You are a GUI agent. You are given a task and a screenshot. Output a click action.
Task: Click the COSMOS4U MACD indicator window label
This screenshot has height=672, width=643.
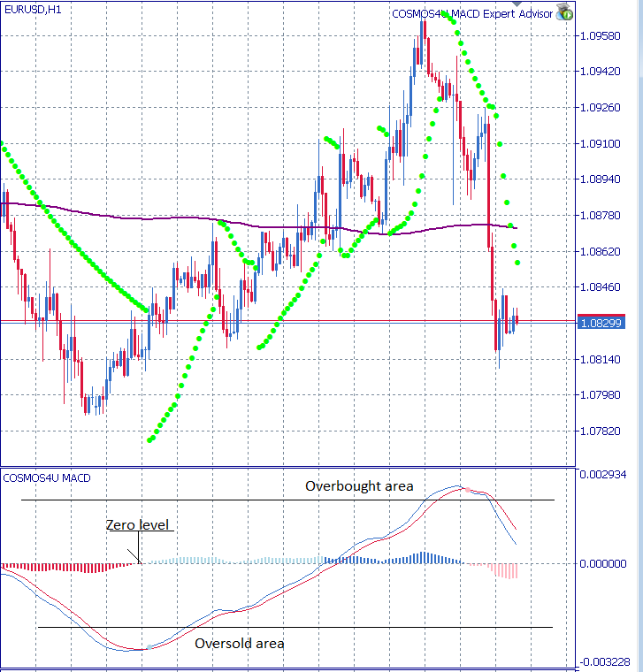pos(47,477)
